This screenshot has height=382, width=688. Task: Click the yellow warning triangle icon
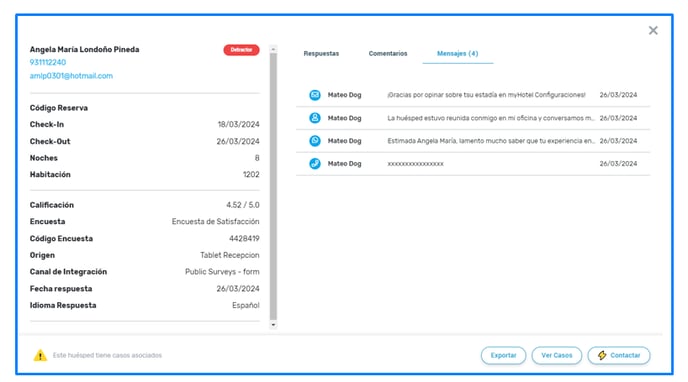point(40,355)
